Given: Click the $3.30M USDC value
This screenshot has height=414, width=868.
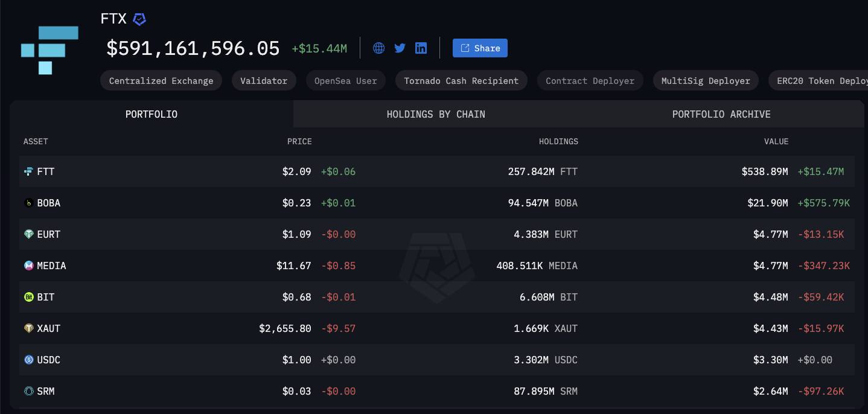Looking at the screenshot, I should point(770,360).
